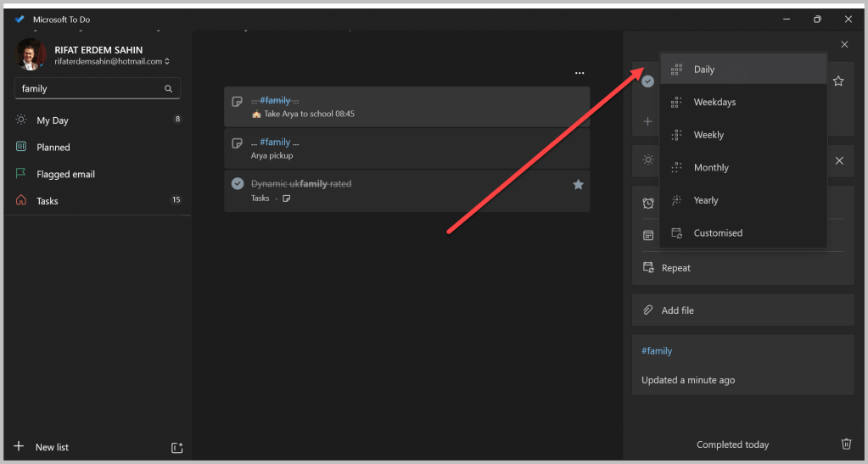Image resolution: width=868 pixels, height=464 pixels.
Task: Click the Microsoft To Do app logo
Action: coord(20,20)
